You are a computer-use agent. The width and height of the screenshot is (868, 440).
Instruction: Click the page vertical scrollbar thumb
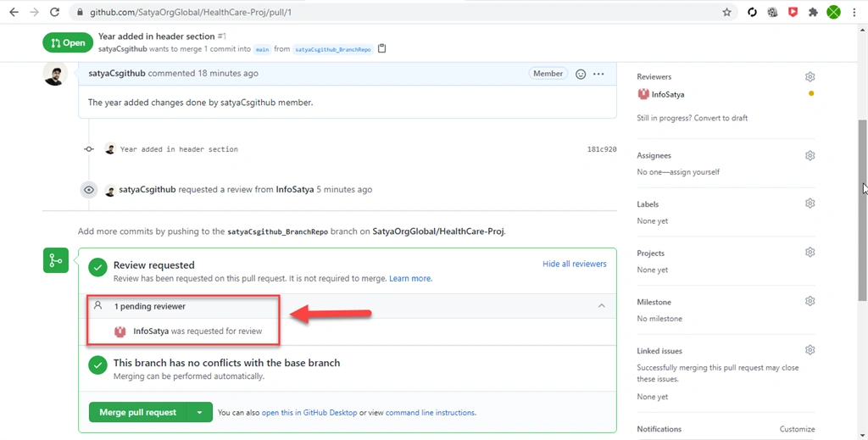pos(862,210)
